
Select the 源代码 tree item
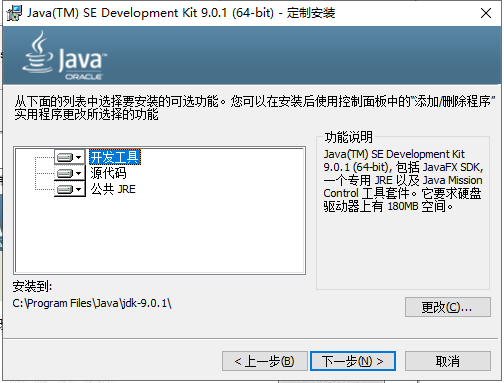(108, 173)
